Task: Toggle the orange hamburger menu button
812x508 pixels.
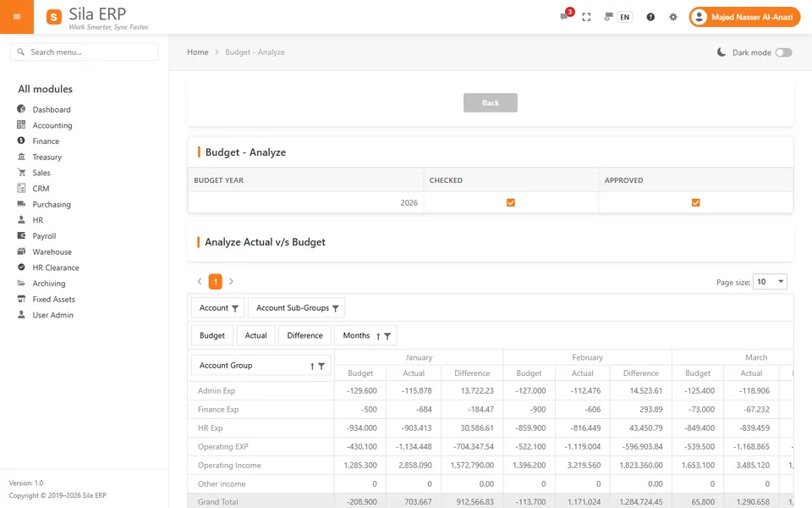Action: point(17,17)
